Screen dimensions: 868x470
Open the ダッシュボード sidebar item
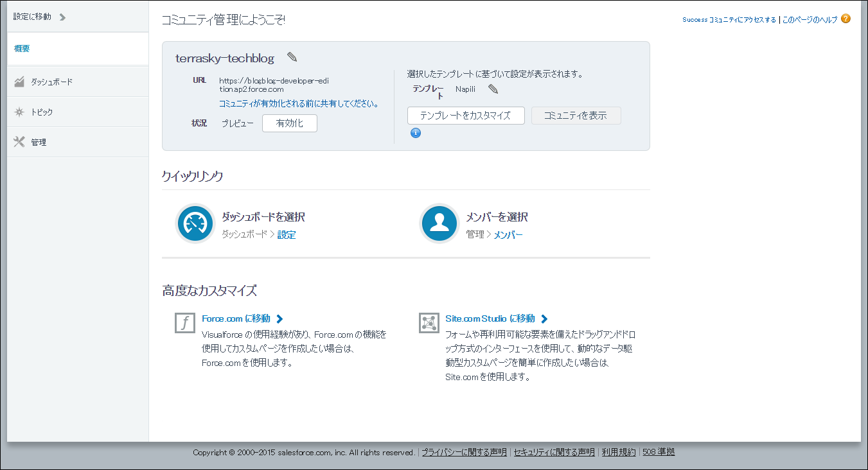pos(78,82)
